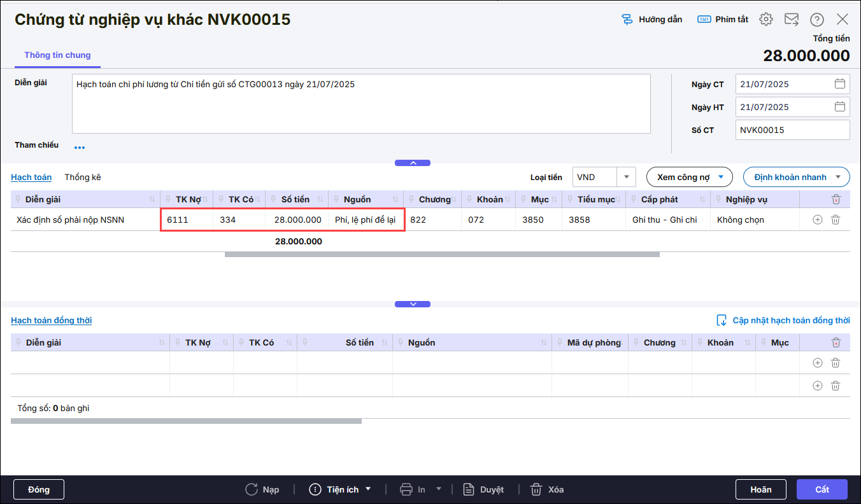
Task: Switch to the Thống kê tab
Action: click(83, 177)
